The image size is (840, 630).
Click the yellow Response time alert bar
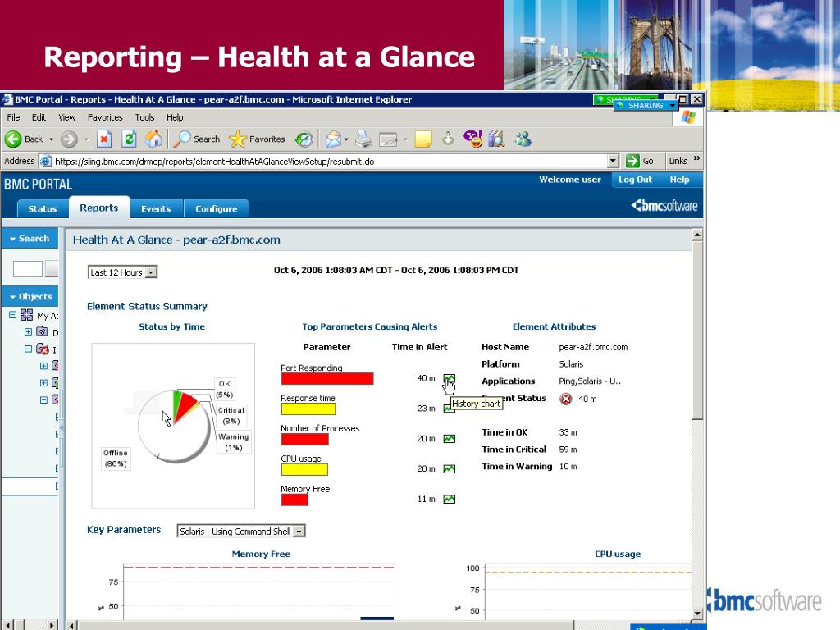click(x=308, y=409)
